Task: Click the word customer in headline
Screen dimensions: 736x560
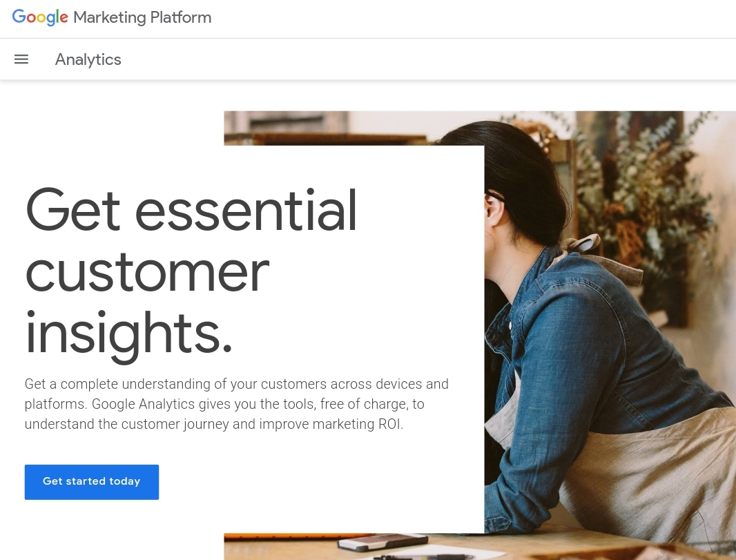Action: [x=147, y=271]
